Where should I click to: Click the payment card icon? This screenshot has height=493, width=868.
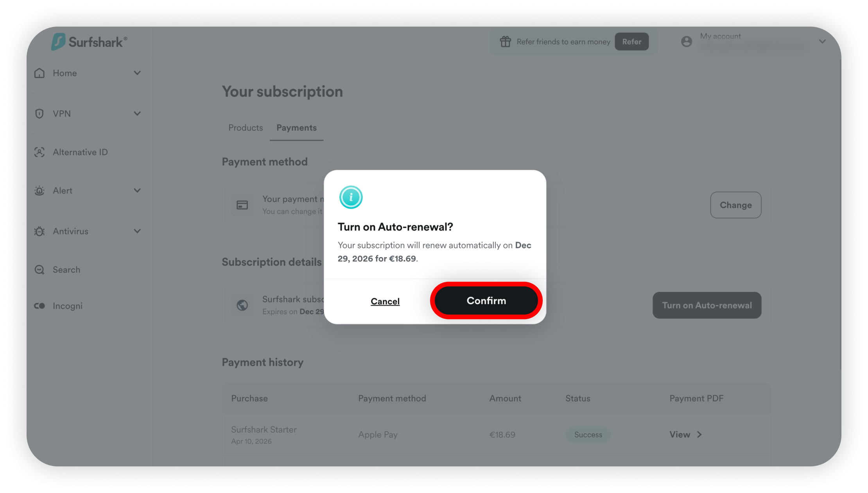[x=242, y=205]
